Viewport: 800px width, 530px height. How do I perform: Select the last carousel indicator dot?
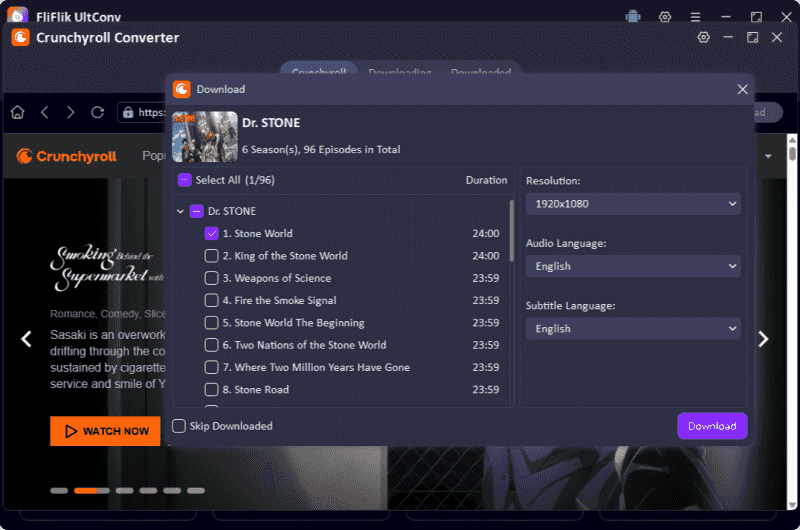195,491
